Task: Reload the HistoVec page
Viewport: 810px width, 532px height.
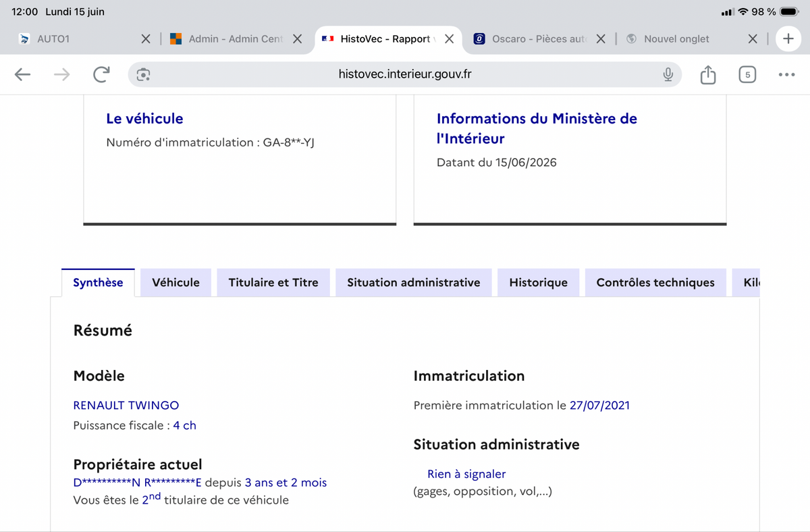Action: (x=101, y=75)
